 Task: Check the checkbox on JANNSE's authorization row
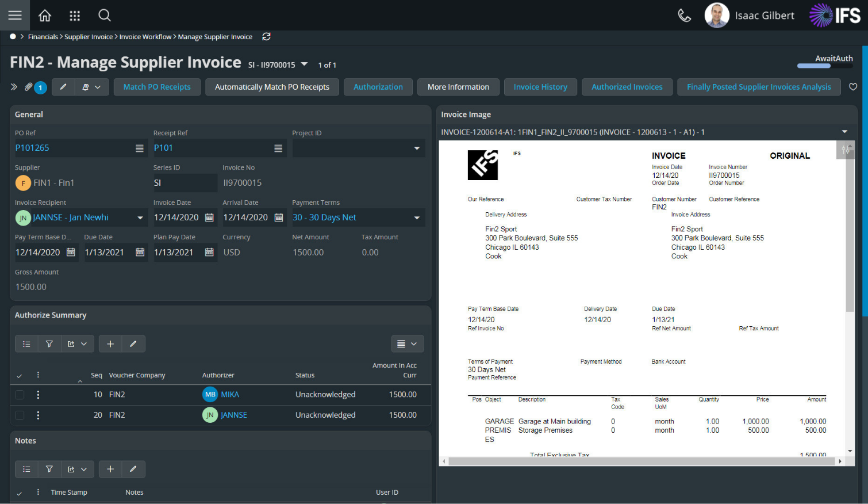[19, 415]
